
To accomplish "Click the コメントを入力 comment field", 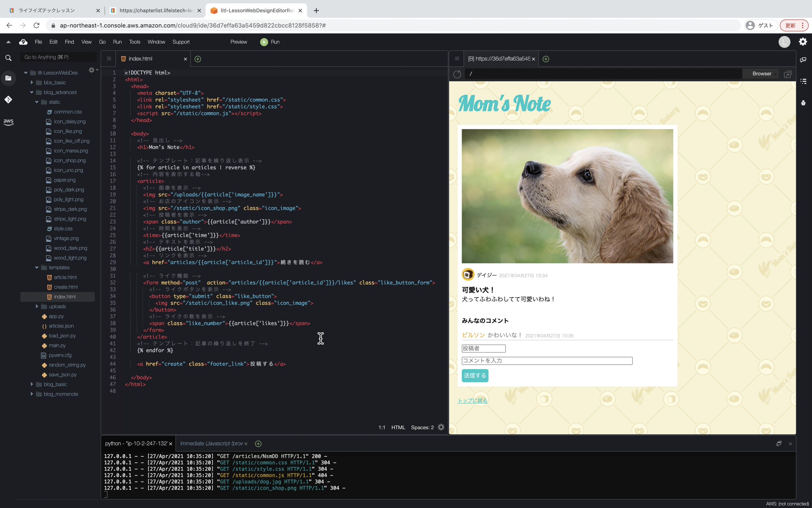I will 547,361.
